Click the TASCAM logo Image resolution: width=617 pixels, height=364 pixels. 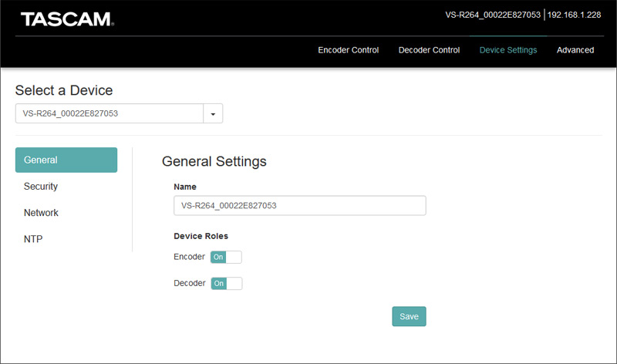point(67,19)
